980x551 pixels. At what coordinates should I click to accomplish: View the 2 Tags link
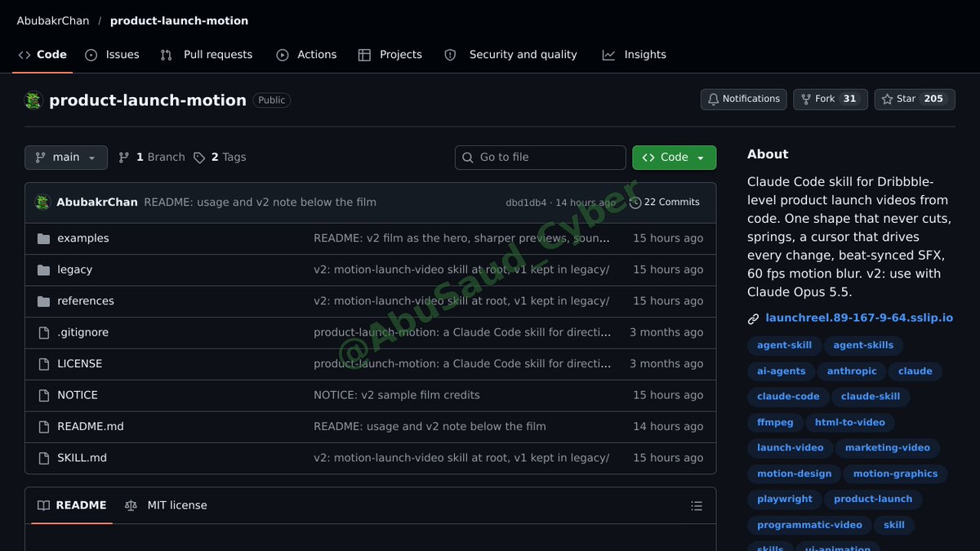point(220,158)
